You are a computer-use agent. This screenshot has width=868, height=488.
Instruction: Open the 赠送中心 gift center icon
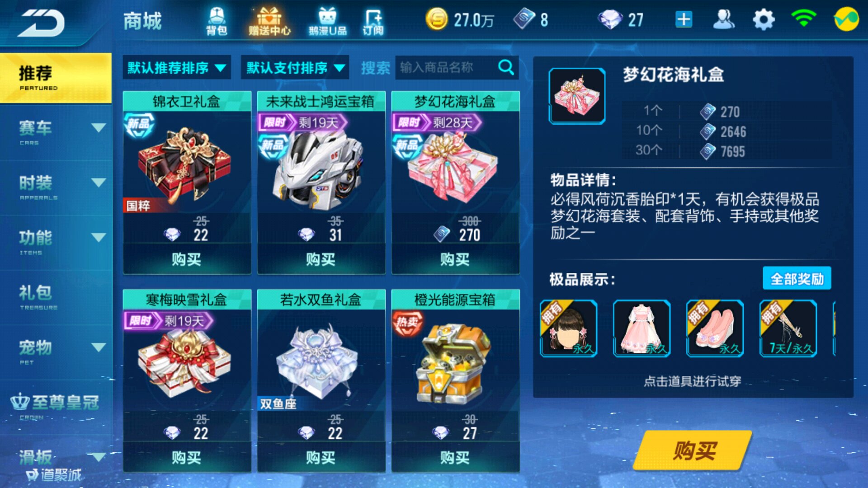tap(269, 21)
